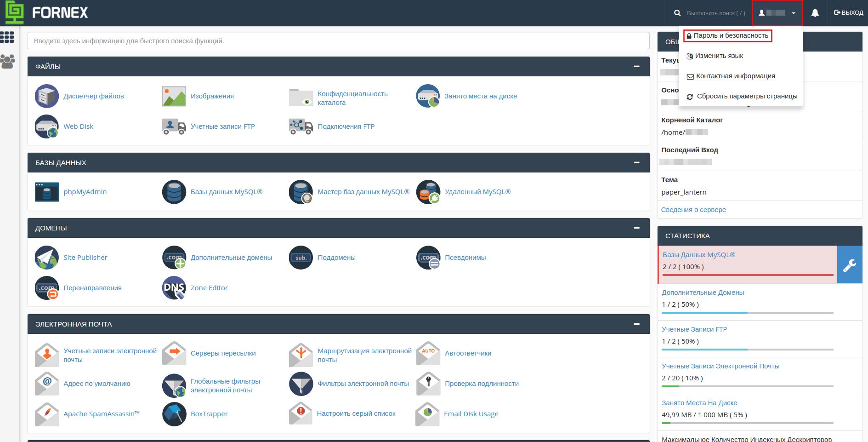The height and width of the screenshot is (442, 868).
Task: Click the grid home icon in left sidebar
Action: coord(7,37)
